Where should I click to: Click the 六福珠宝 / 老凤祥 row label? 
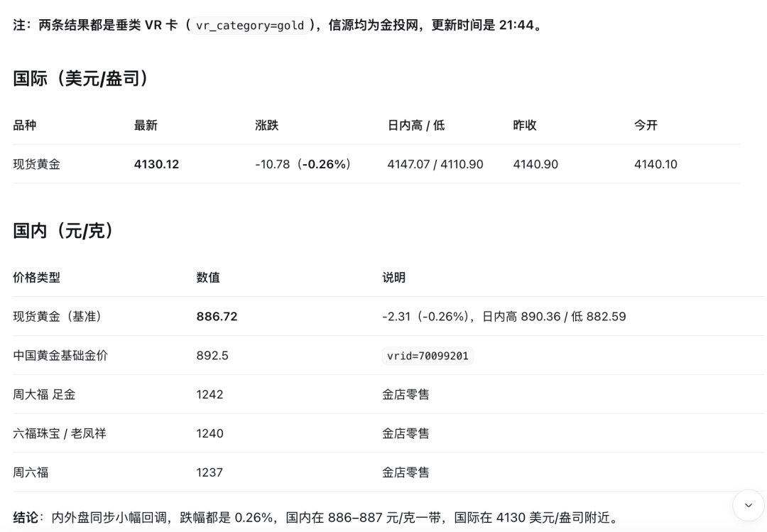click(x=60, y=434)
